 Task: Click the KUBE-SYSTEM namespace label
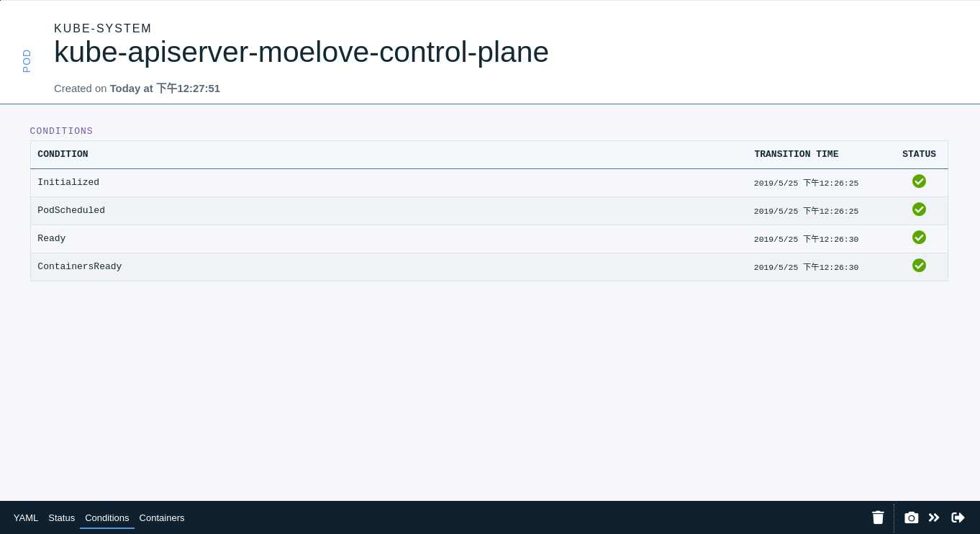tap(103, 29)
